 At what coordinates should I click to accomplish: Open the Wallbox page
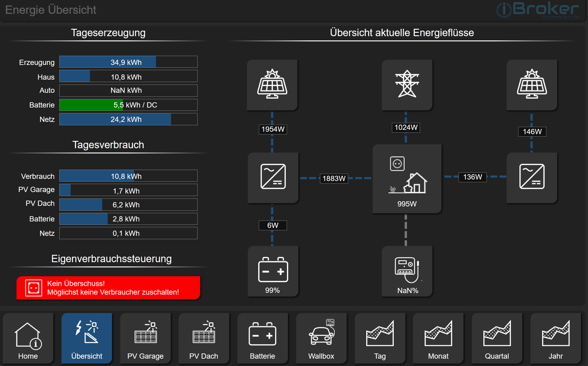(x=321, y=338)
